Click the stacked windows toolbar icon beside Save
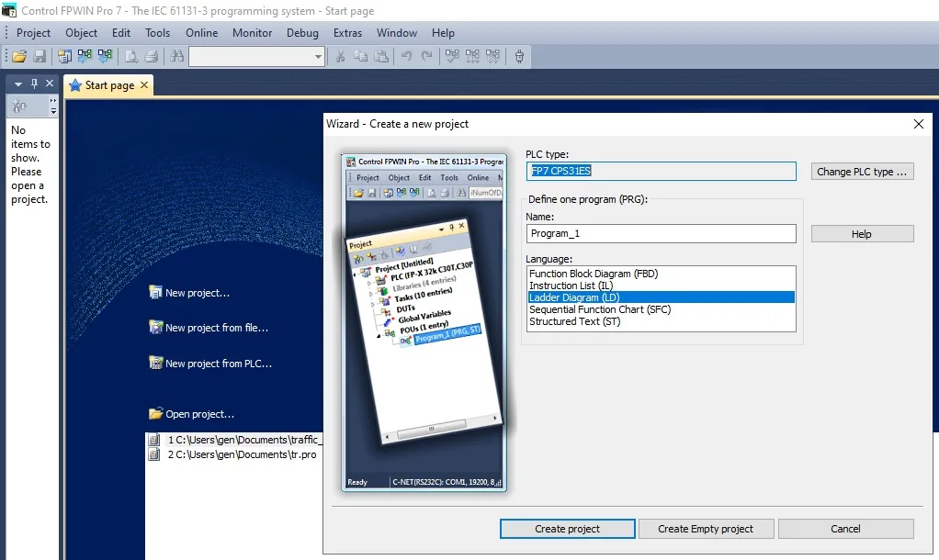This screenshot has width=939, height=560. [64, 56]
